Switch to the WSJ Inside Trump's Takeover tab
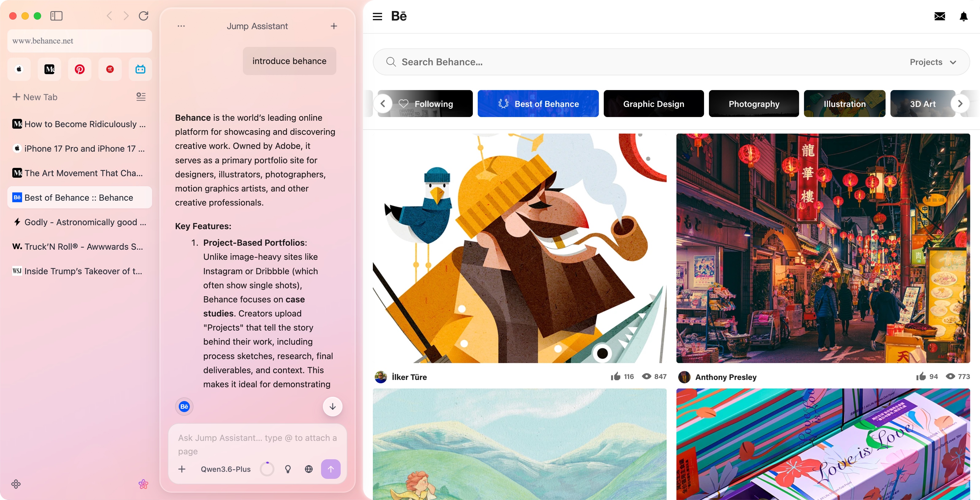The width and height of the screenshot is (980, 500). coord(79,271)
